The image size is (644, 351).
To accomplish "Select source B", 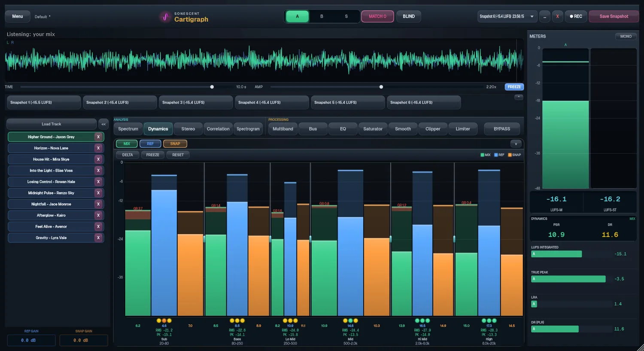I will (x=322, y=16).
